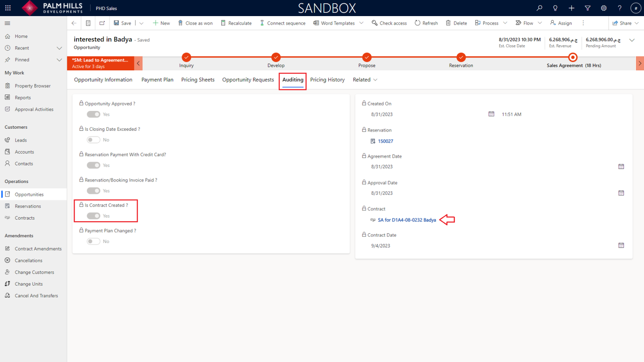Open contract SA for D1A4-08-0232 Badya
This screenshot has width=644, height=362.
pyautogui.click(x=407, y=220)
